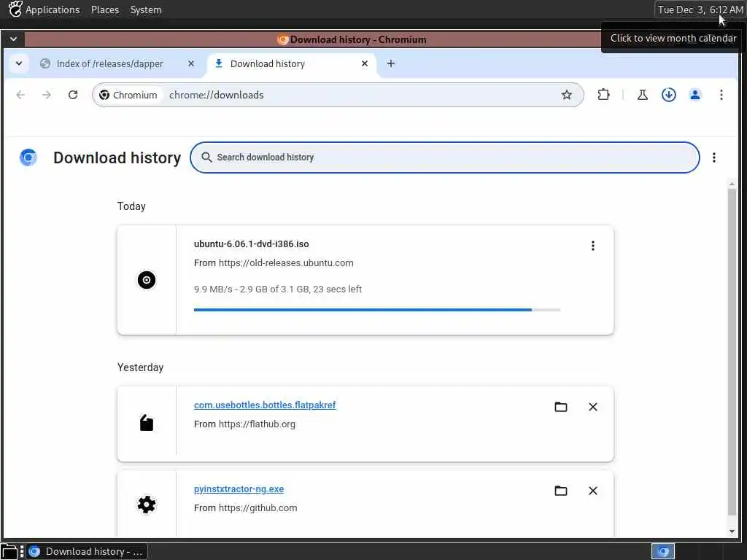Click the old-releases.ubuntu.com source URL
The width and height of the screenshot is (747, 560).
pyautogui.click(x=286, y=262)
